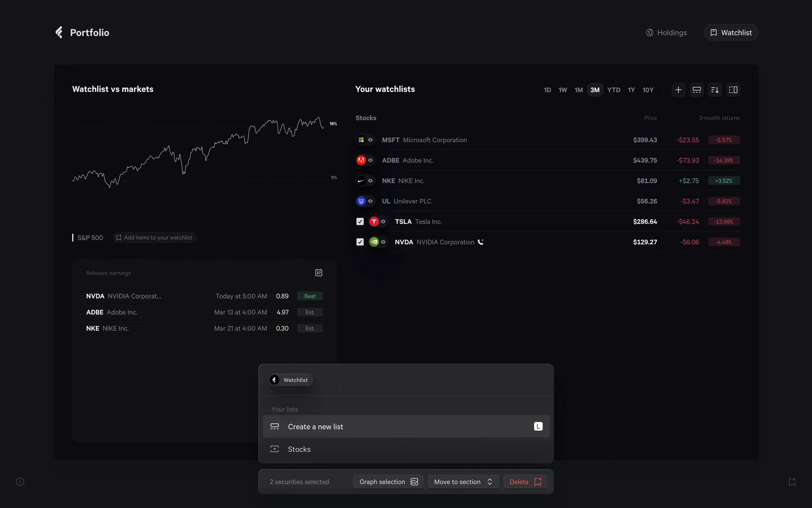This screenshot has width=812, height=508.
Task: Select the 1Y time range
Action: (631, 90)
